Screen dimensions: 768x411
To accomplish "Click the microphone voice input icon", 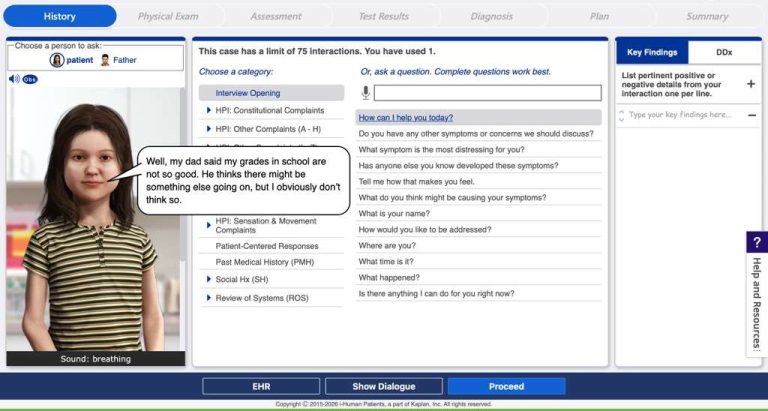I will pos(365,93).
